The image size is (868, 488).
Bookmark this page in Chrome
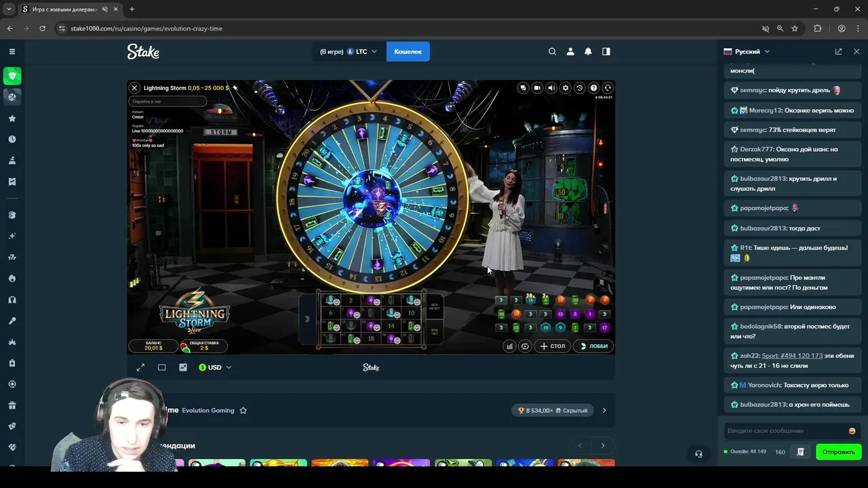[x=795, y=28]
